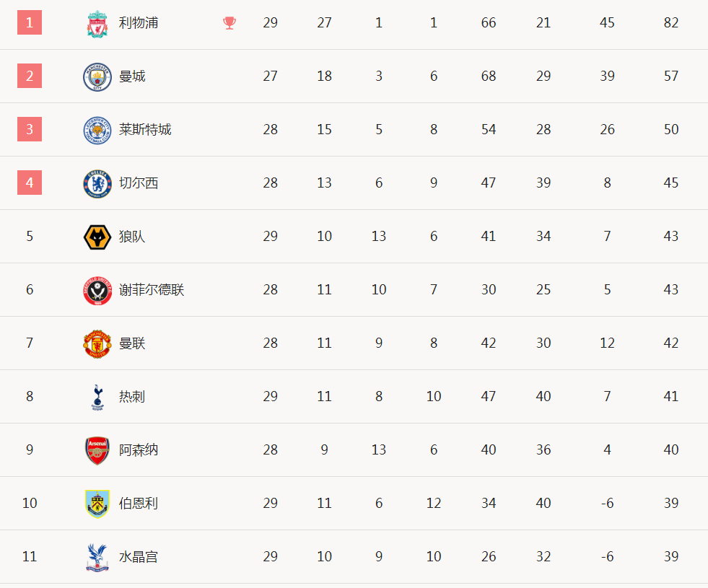
Task: Select the 莱斯特城 team name
Action: click(145, 130)
